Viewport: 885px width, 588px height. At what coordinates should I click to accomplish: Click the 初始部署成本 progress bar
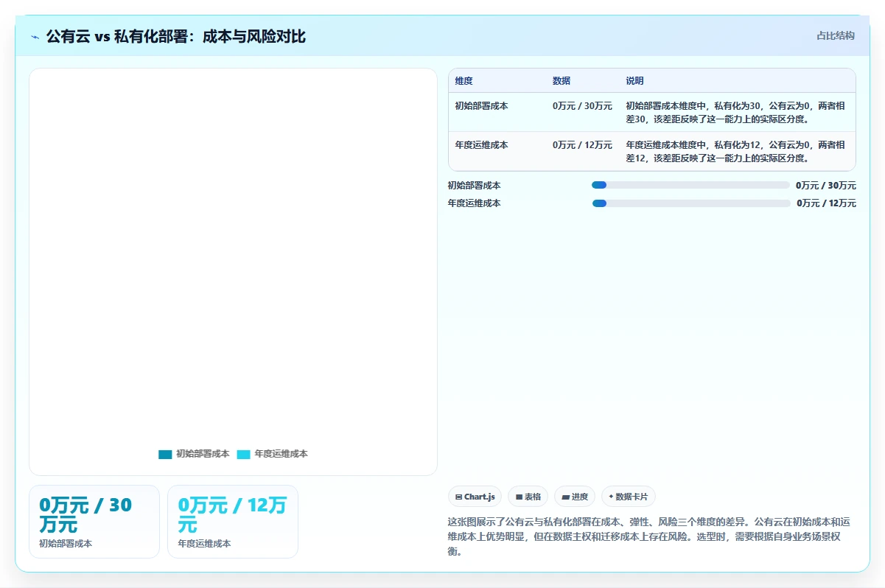pos(691,185)
